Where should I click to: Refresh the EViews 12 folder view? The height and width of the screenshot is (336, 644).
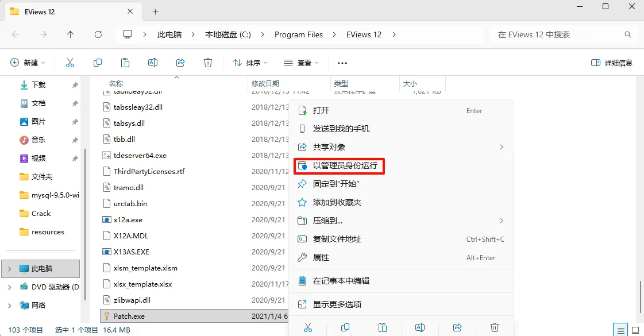[x=98, y=34]
